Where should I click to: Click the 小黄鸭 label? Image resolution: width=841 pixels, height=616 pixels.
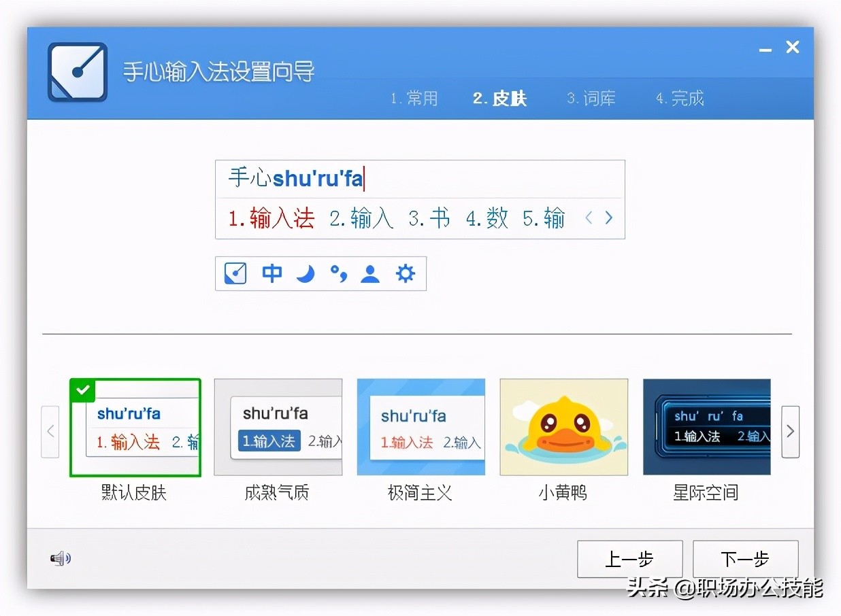pyautogui.click(x=563, y=492)
